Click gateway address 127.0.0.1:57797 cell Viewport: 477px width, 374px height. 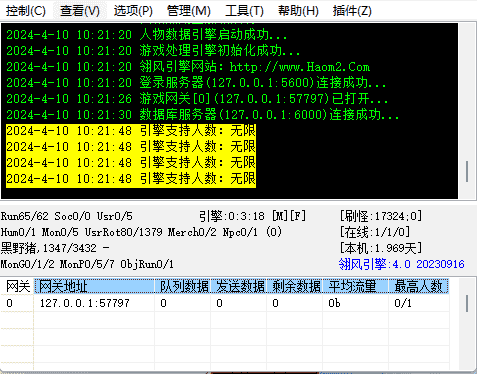(94, 303)
